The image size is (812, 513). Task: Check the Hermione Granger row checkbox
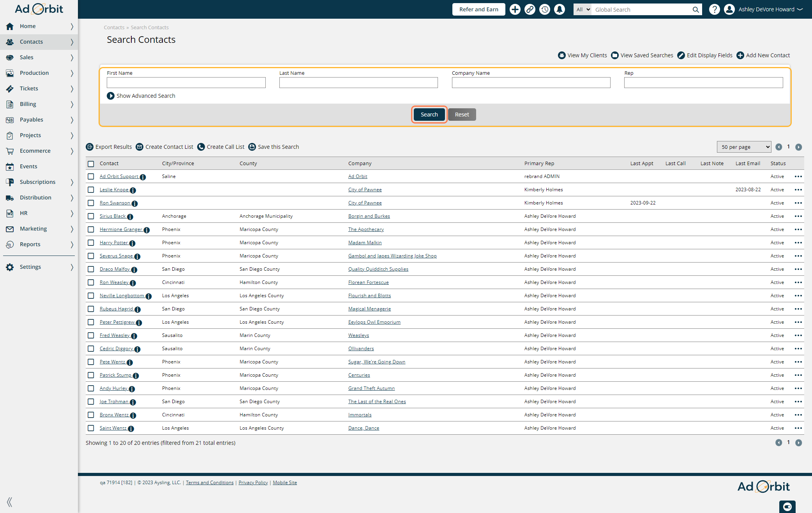coord(91,229)
